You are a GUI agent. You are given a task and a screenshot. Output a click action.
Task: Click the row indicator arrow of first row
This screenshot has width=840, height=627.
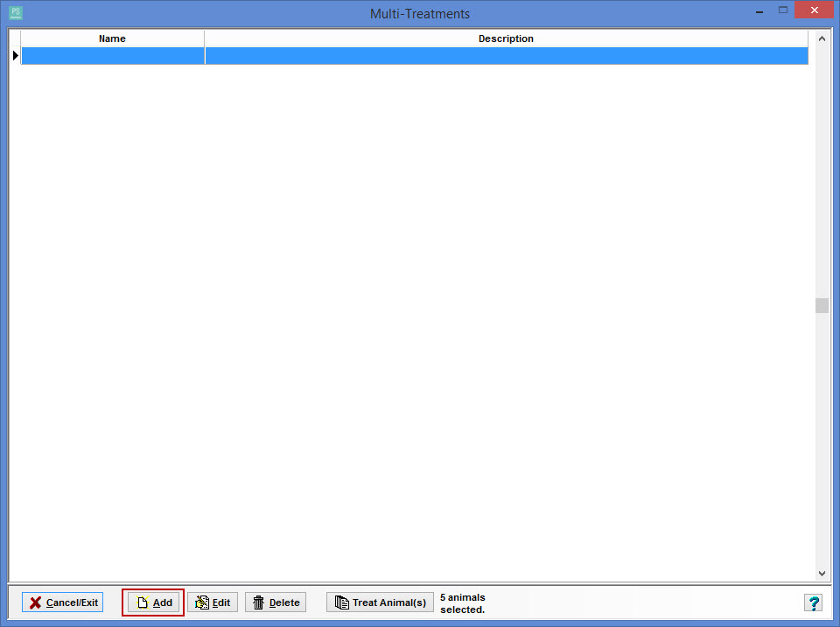(x=15, y=55)
